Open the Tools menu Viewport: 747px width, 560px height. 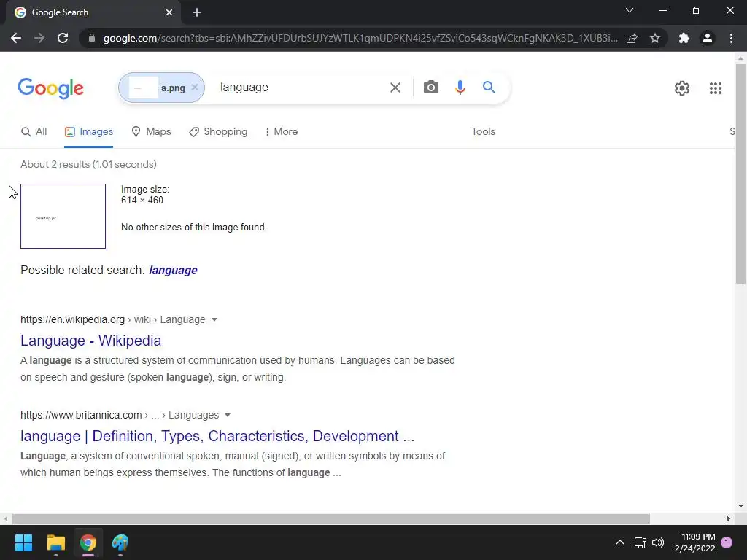pos(483,132)
